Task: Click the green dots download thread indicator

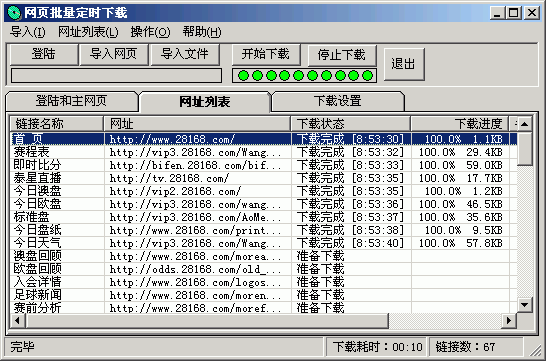Action: coord(305,76)
